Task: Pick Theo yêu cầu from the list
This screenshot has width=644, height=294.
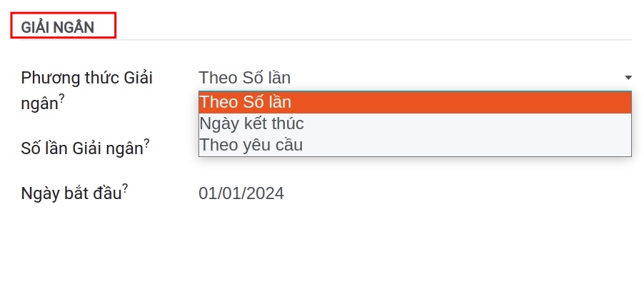Action: [x=415, y=146]
